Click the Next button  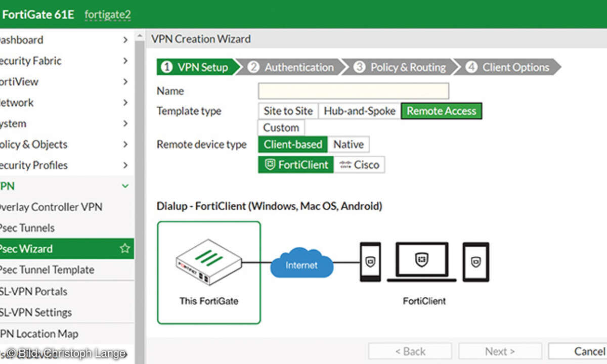tap(500, 351)
